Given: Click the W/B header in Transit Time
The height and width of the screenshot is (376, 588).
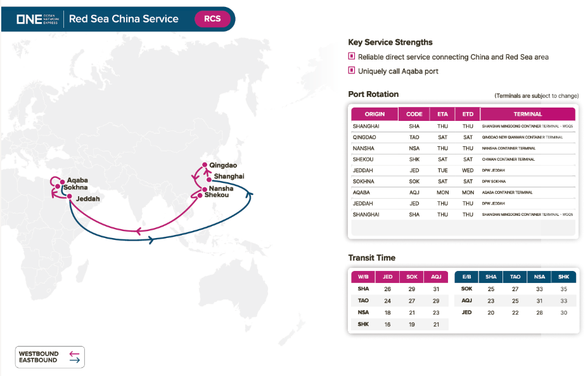Looking at the screenshot, I should [363, 277].
